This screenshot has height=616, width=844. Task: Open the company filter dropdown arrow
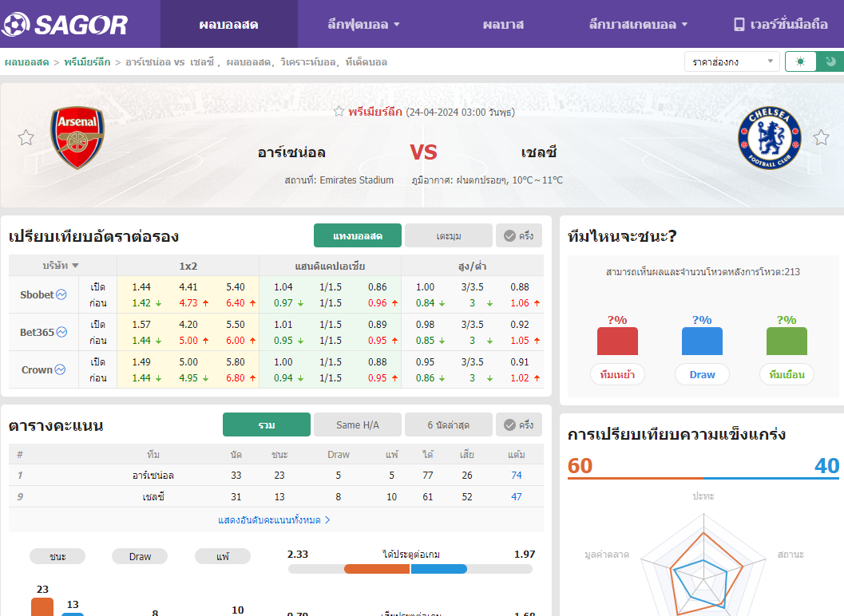pos(75,266)
